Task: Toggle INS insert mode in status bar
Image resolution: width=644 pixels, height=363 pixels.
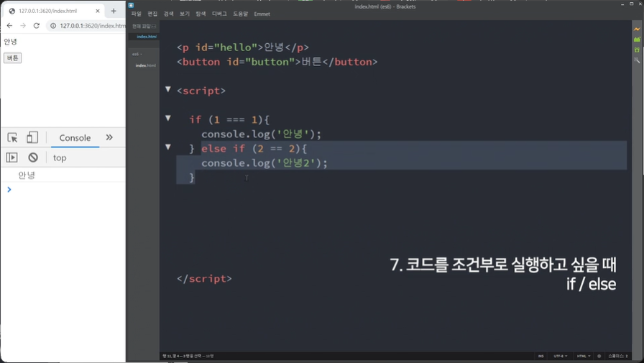Action: pyautogui.click(x=541, y=356)
